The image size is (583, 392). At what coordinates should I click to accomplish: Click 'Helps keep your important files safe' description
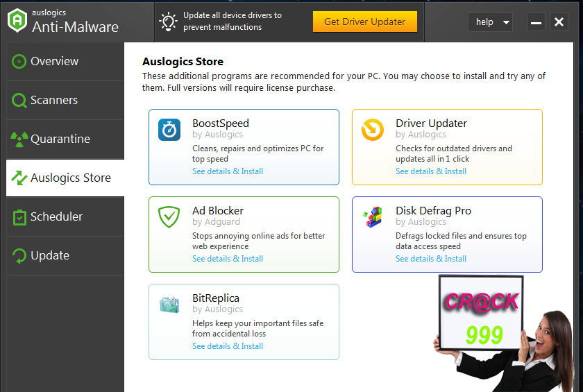(x=257, y=328)
